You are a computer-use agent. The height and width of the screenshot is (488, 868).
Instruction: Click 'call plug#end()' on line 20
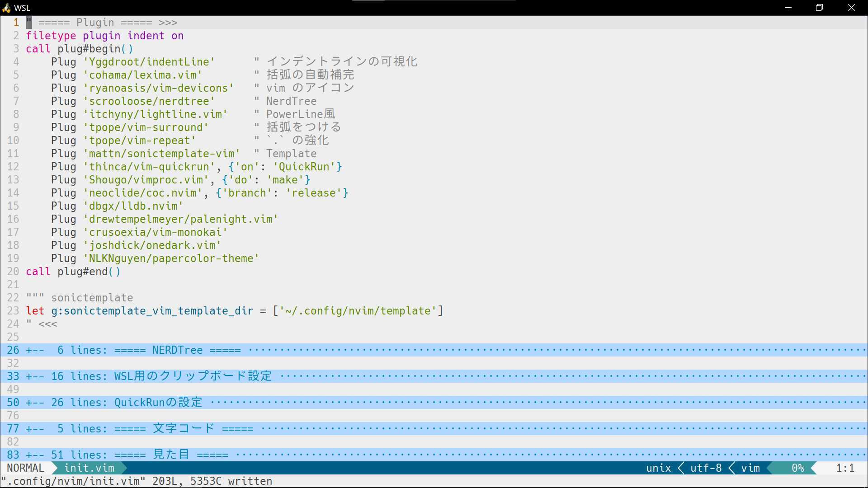73,272
